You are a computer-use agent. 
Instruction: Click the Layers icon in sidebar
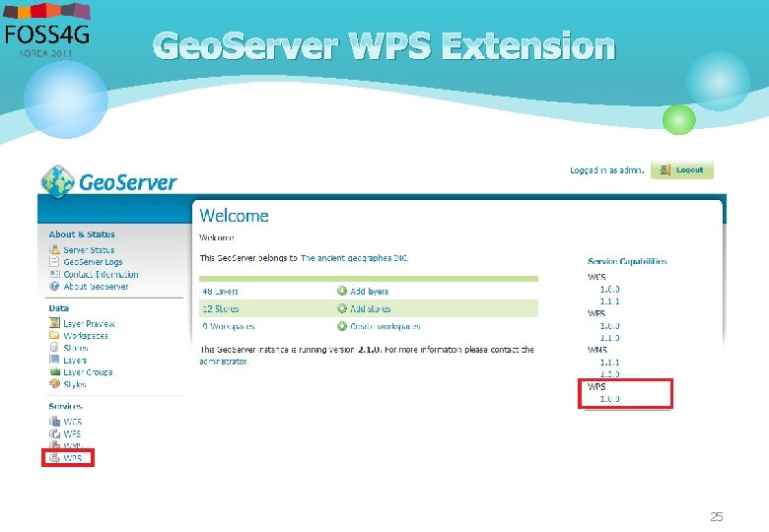coord(54,360)
